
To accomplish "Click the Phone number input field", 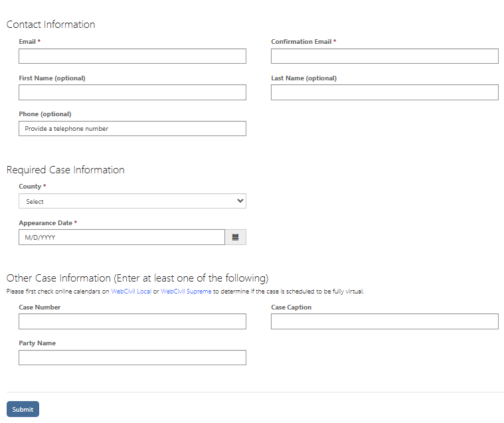I will 132,128.
